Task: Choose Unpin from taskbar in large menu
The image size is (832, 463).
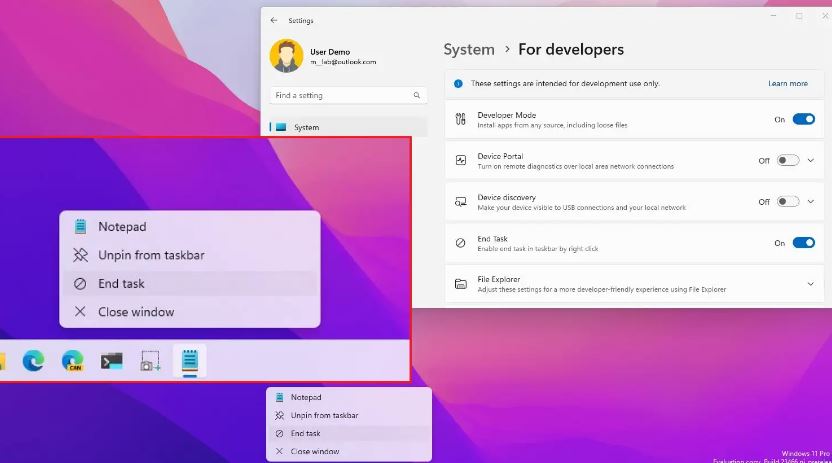Action: click(x=190, y=255)
